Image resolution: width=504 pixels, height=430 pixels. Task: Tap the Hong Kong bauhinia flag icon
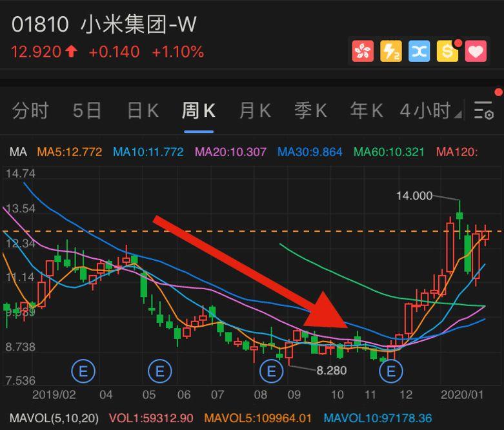pyautogui.click(x=363, y=51)
